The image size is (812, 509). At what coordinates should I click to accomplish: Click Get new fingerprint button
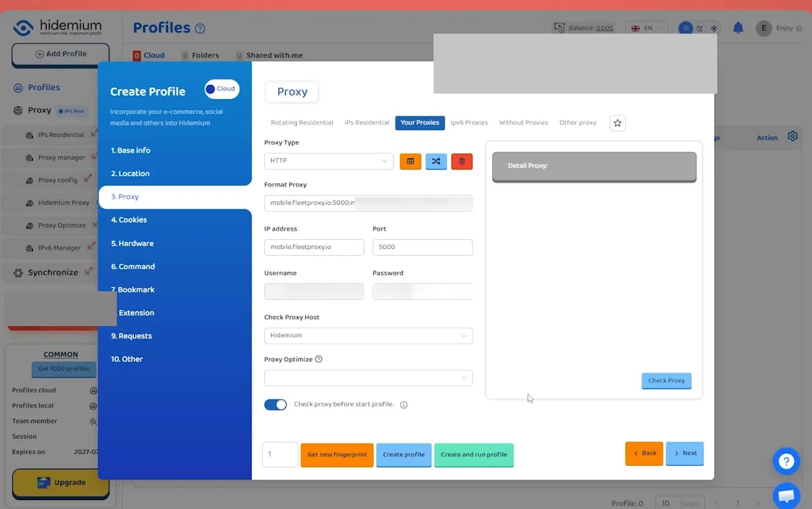[337, 455]
